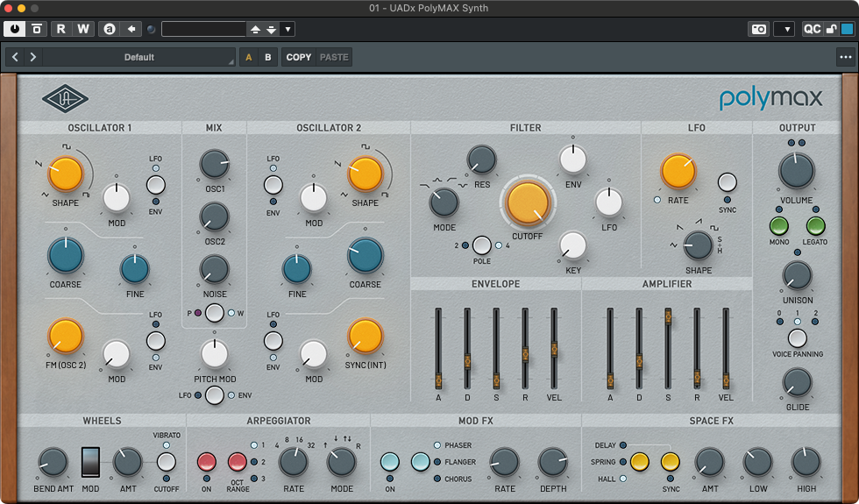Viewport: 859px width, 504px height.
Task: Open the host preset field dropdown arrow
Action: pos(288,29)
